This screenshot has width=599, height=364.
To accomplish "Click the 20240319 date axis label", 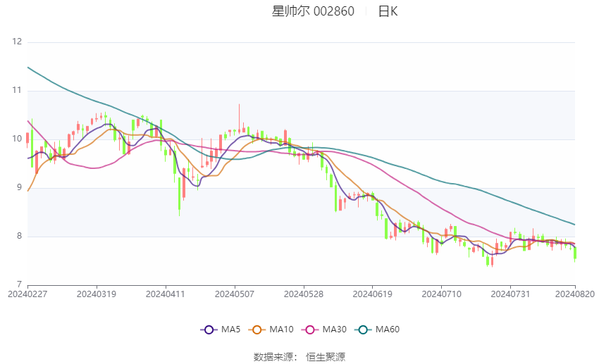I will 97,294.
